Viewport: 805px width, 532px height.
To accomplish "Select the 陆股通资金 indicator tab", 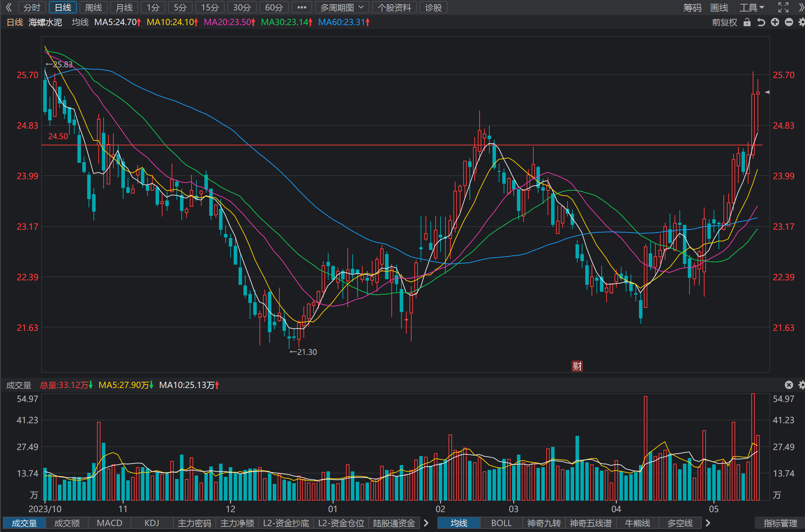I will (394, 523).
